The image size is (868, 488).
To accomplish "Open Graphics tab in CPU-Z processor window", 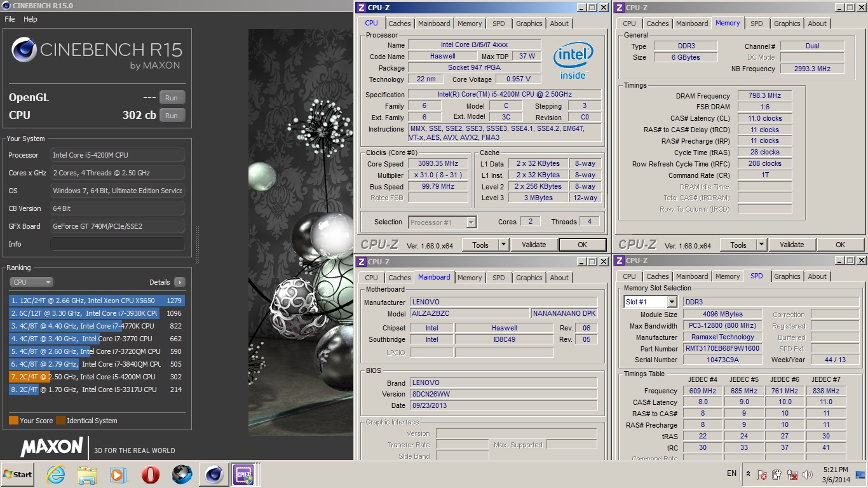I will click(x=529, y=24).
